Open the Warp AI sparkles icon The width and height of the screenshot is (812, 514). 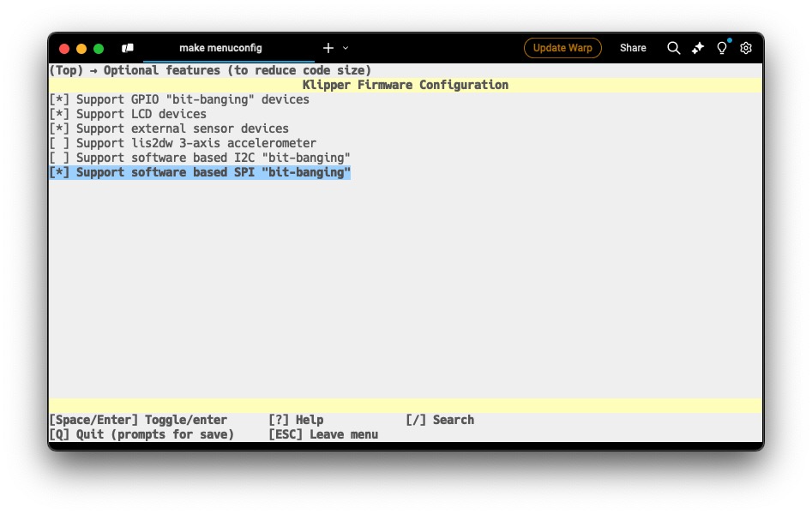(x=698, y=48)
